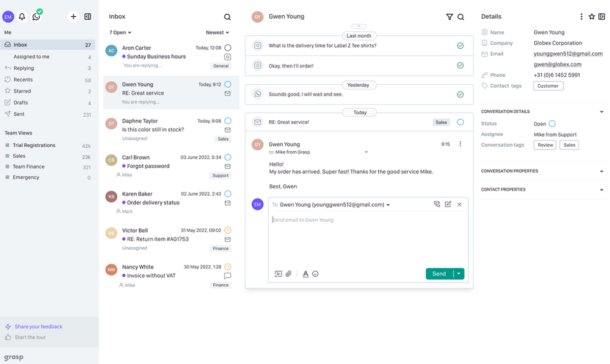
Task: Open the search icon above the inbox list
Action: (x=227, y=16)
